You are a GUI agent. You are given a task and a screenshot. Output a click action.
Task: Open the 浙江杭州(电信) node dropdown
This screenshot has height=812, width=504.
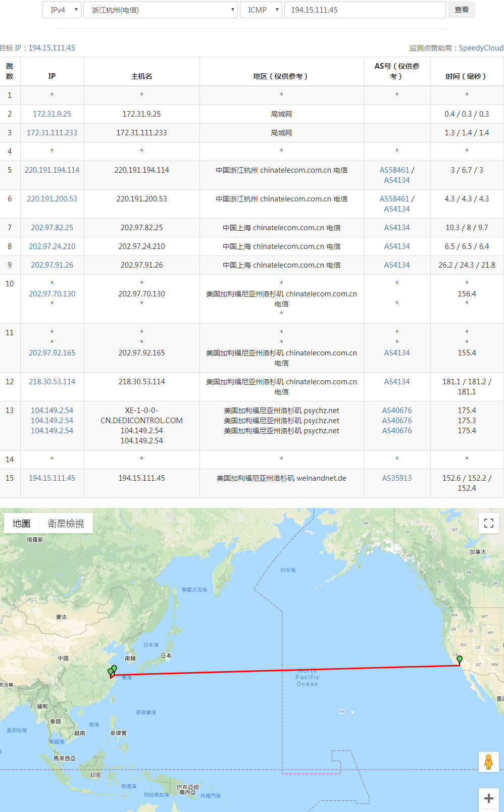[161, 10]
